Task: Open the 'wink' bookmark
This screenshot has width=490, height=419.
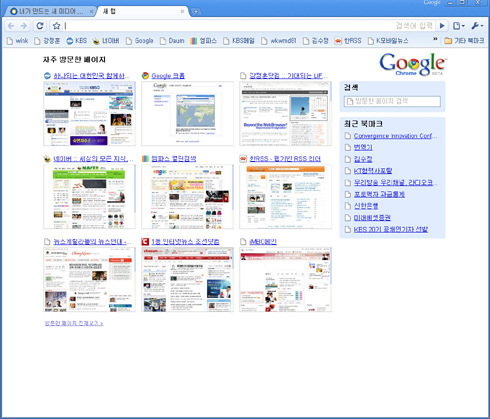Action: click(18, 41)
